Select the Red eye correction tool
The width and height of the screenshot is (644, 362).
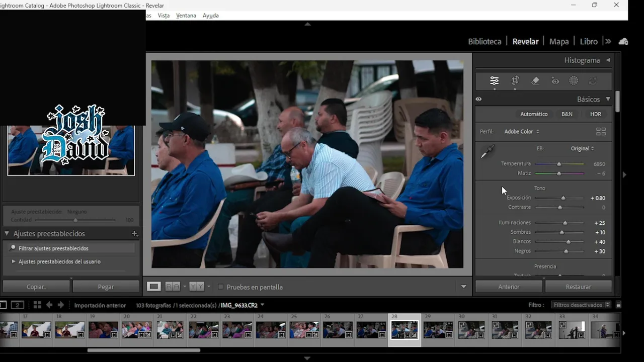tap(555, 80)
